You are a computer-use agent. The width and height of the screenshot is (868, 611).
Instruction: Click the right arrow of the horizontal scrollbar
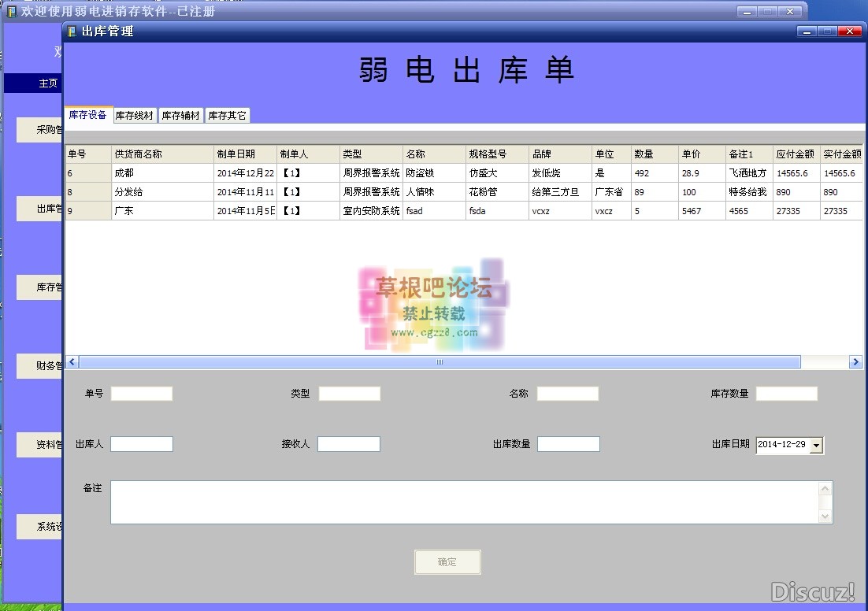[855, 361]
